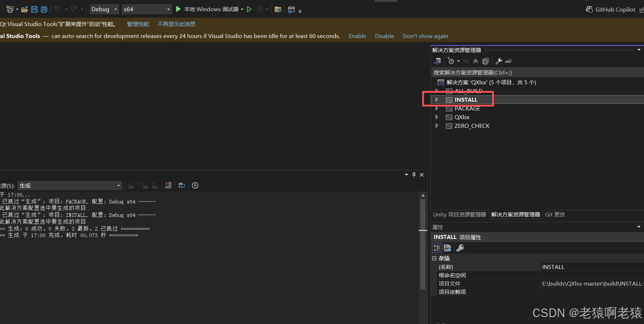Pin the output panel auto-hide

[414, 174]
